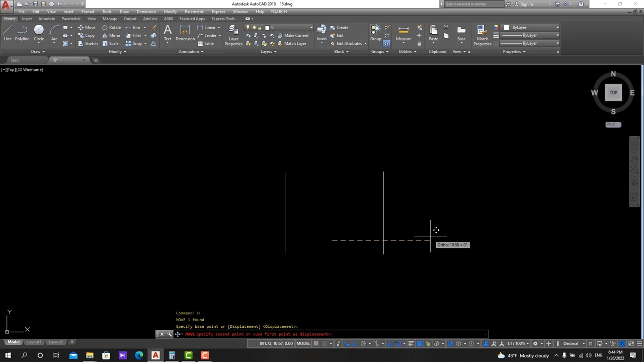This screenshot has width=644, height=362.
Task: Switch to the Annotate ribbon tab
Action: (47, 19)
